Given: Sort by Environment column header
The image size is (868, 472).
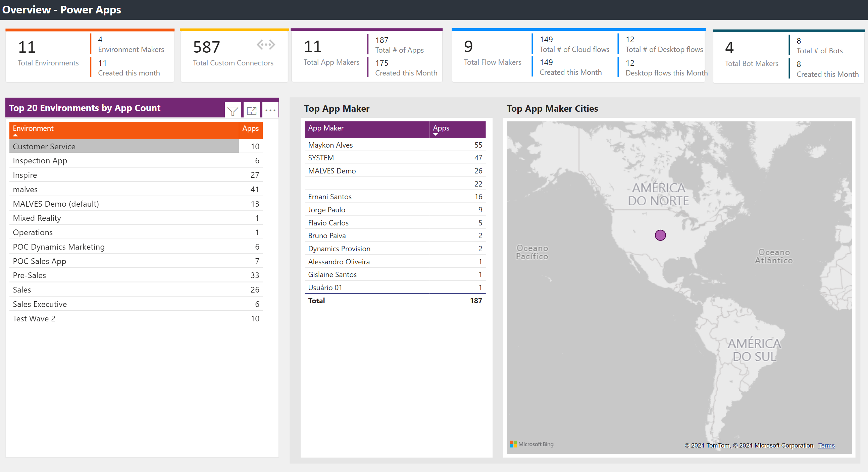Looking at the screenshot, I should [33, 128].
